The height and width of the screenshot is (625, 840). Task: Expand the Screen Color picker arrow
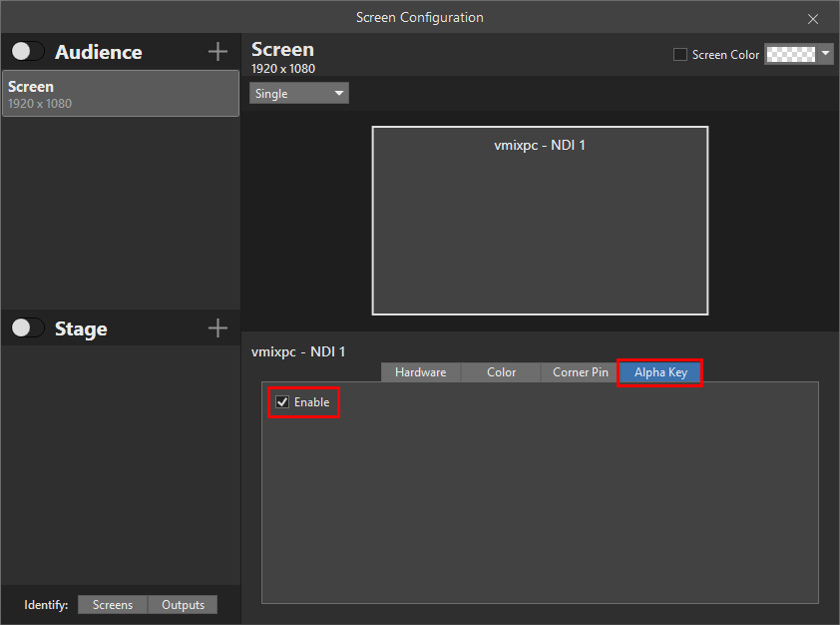tap(825, 54)
